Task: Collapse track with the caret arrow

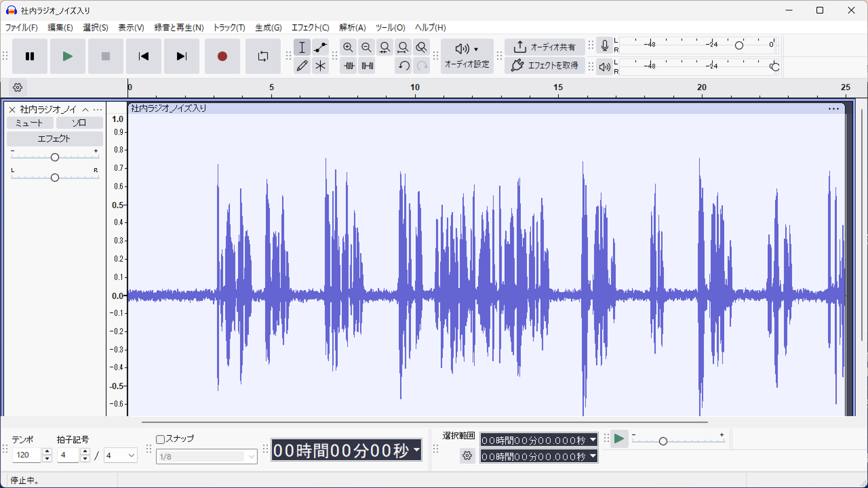Action: click(x=85, y=110)
